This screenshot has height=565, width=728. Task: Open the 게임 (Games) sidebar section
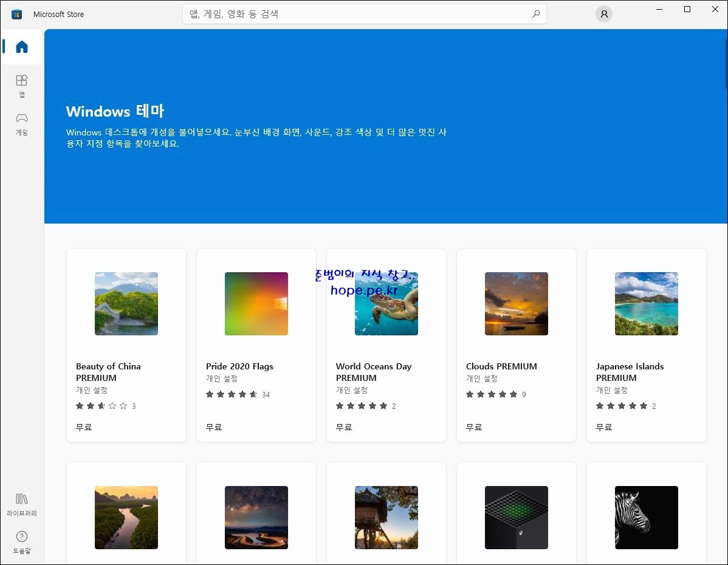tap(22, 123)
